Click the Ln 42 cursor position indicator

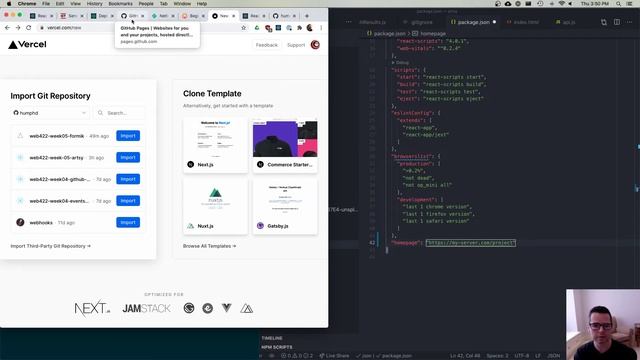coord(465,356)
